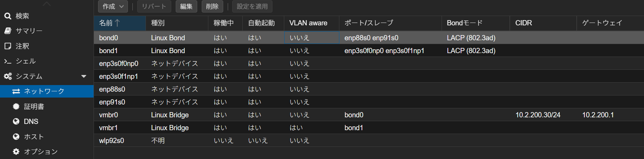This screenshot has width=644, height=159.
Task: Sort by the CIDR column header
Action: (543, 23)
